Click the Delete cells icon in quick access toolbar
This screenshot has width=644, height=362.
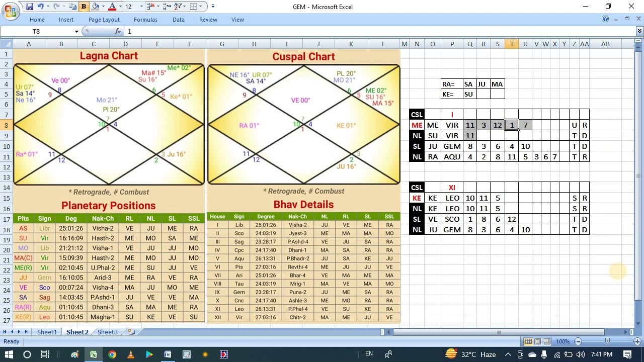[150, 7]
